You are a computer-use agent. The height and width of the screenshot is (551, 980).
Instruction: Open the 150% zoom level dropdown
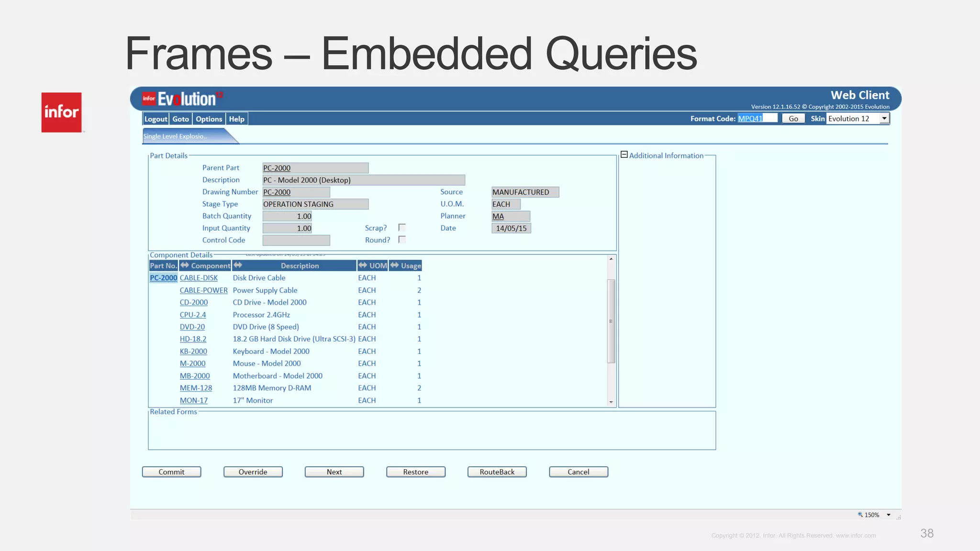[x=889, y=515]
